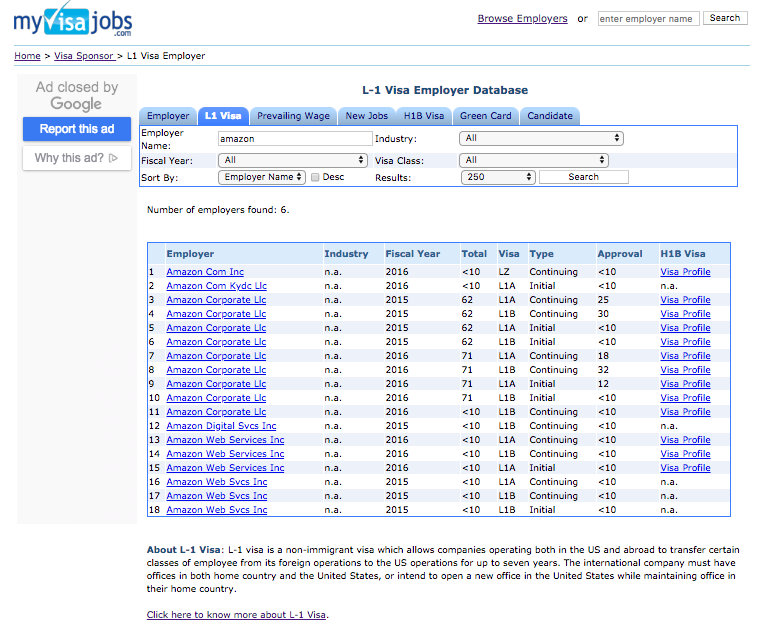Open the Browse Employers link
758x627 pixels.
(522, 18)
